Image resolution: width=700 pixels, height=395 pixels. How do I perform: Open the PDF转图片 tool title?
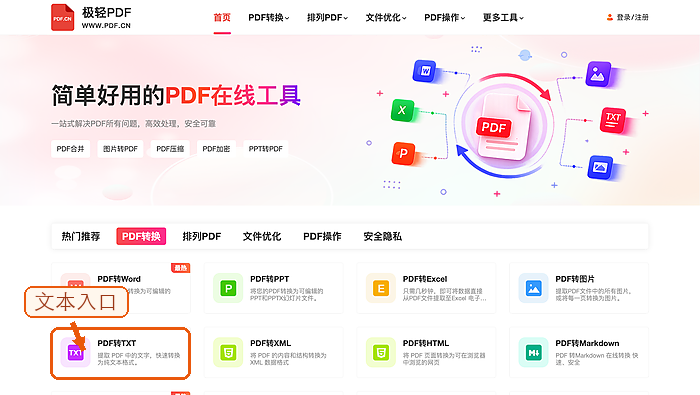[575, 279]
